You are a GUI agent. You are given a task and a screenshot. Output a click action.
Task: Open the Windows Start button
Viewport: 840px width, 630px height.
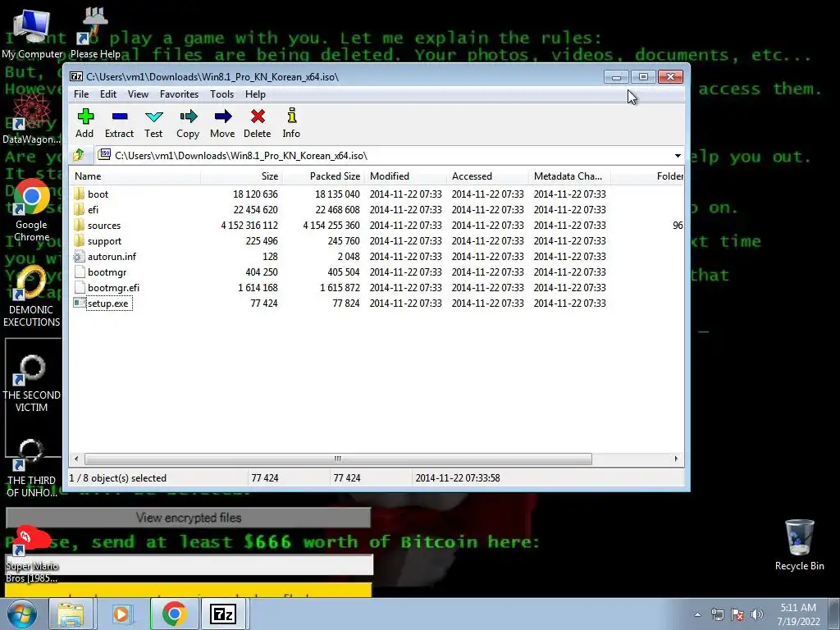pos(22,614)
